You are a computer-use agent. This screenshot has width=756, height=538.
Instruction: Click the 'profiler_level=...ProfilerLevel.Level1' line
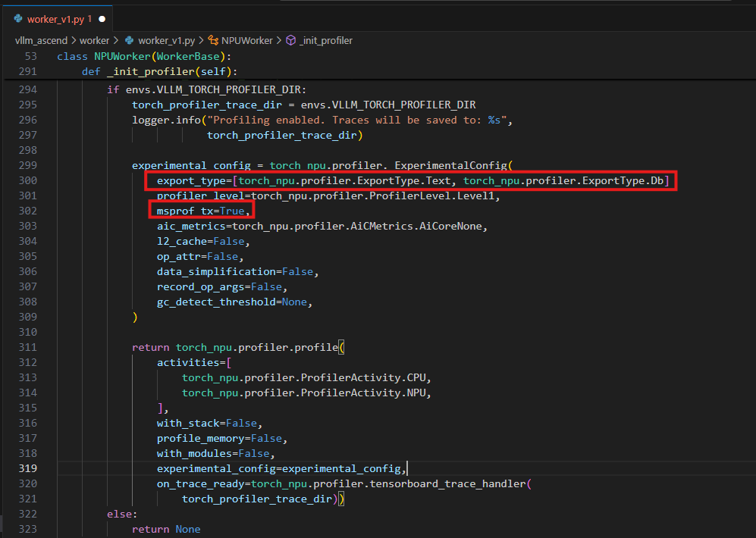coord(328,196)
